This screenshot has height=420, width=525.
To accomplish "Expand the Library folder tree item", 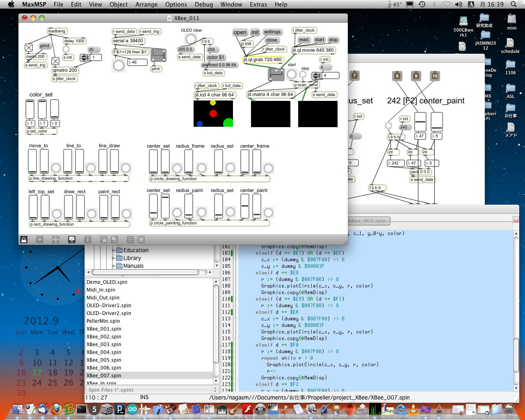I will click(x=114, y=258).
